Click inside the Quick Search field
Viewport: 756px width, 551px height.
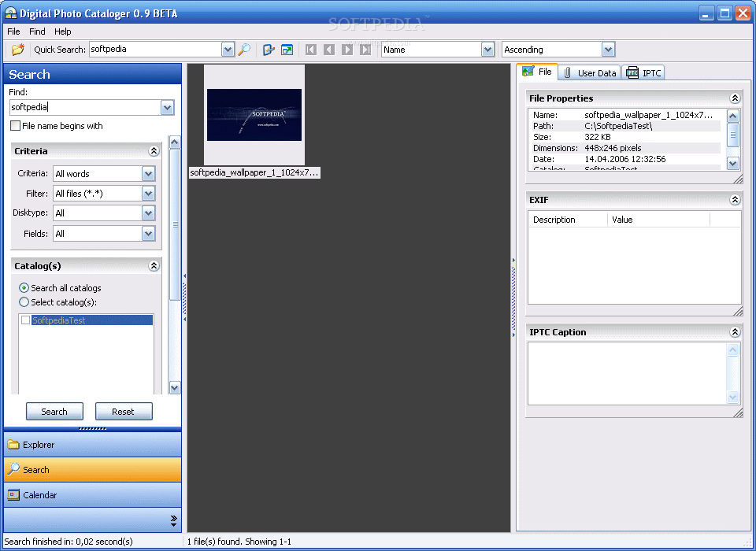155,49
